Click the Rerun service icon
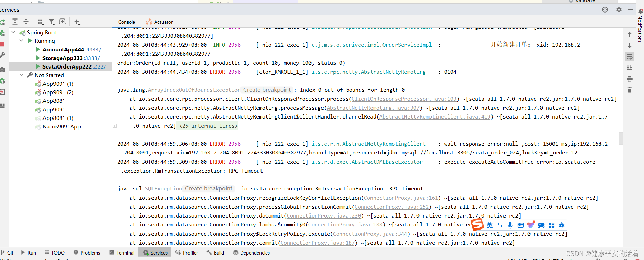Screen dimensions: 644x260 [2, 22]
